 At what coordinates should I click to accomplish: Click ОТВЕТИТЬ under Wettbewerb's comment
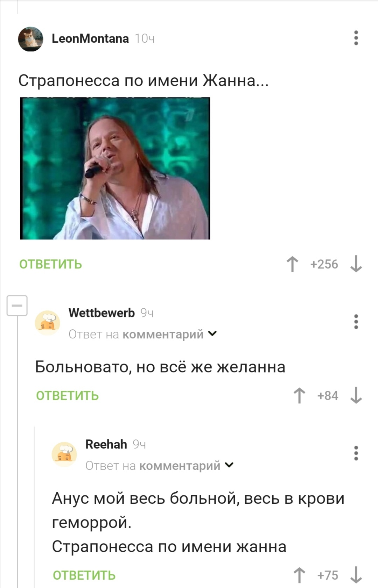point(67,396)
